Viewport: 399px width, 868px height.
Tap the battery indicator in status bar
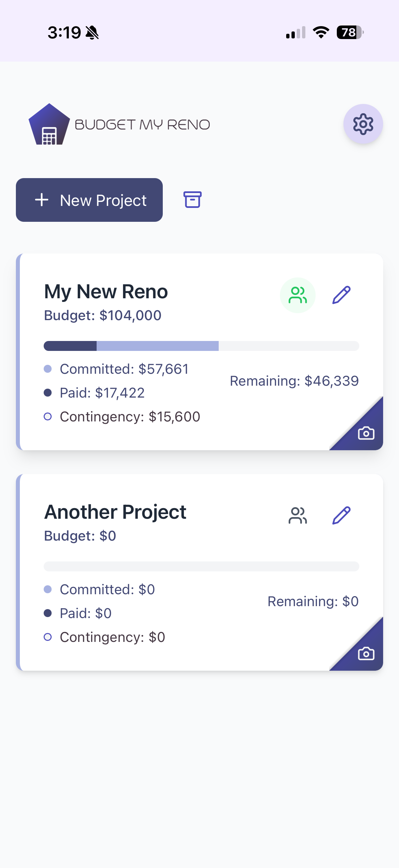350,32
